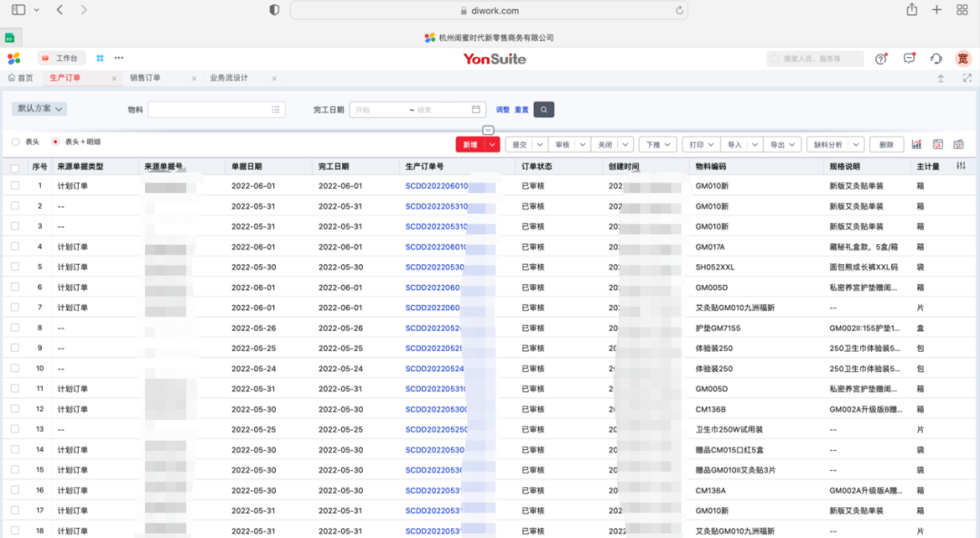Click the 重置 link
980x538 pixels.
[521, 110]
